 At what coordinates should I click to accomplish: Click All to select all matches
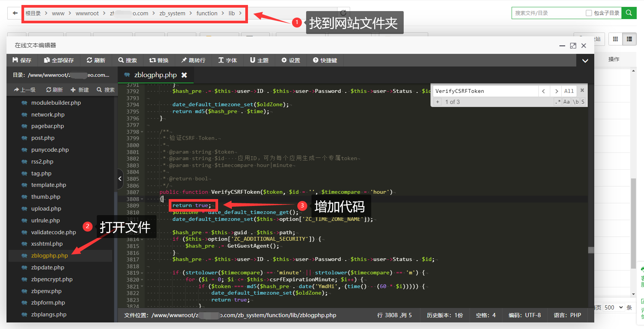click(x=569, y=91)
